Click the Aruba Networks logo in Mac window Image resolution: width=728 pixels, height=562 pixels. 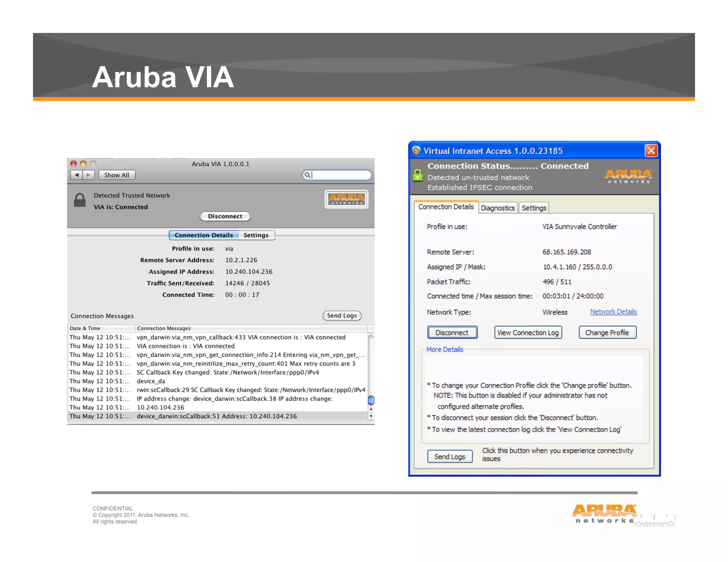pos(347,199)
